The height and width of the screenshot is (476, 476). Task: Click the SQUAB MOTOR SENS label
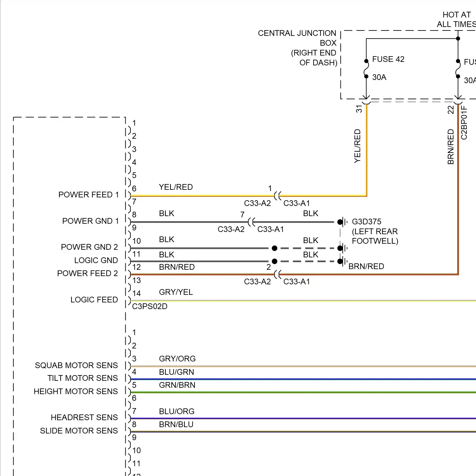coord(76,365)
